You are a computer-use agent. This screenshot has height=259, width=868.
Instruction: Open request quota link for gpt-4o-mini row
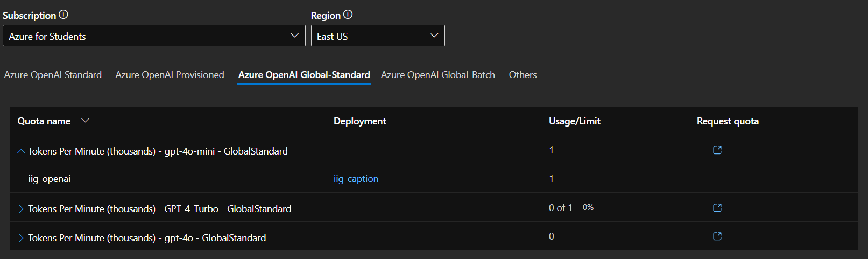[717, 150]
